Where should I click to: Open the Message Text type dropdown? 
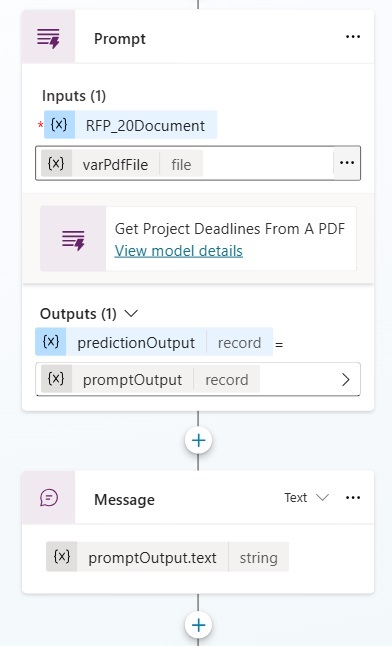306,498
